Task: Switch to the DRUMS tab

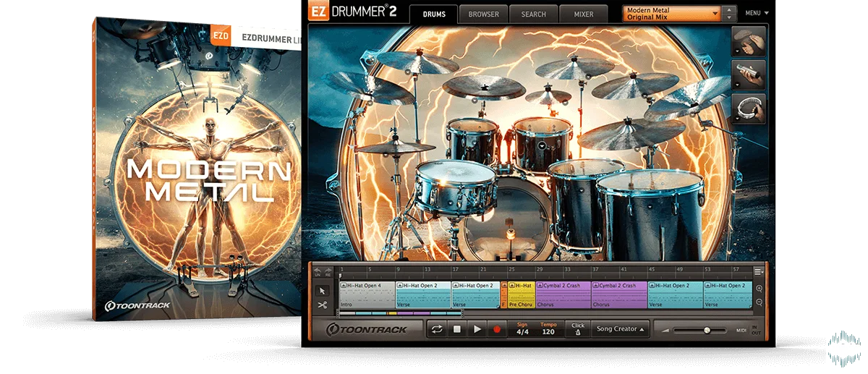Action: (433, 14)
